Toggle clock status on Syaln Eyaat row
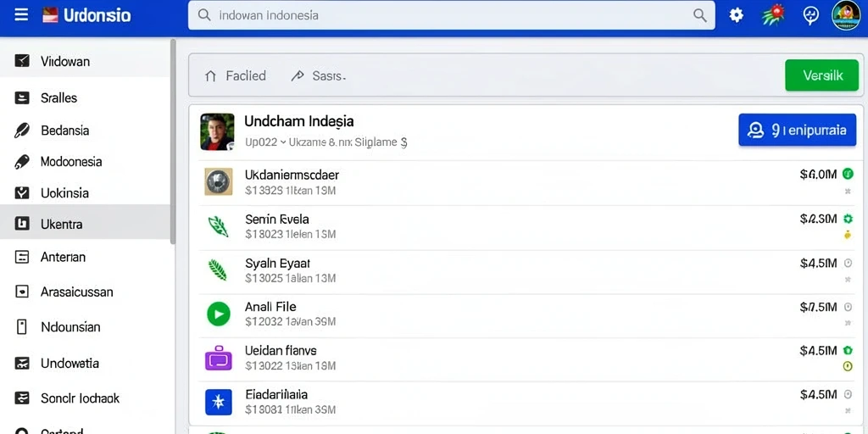This screenshot has width=868, height=434. (x=848, y=263)
